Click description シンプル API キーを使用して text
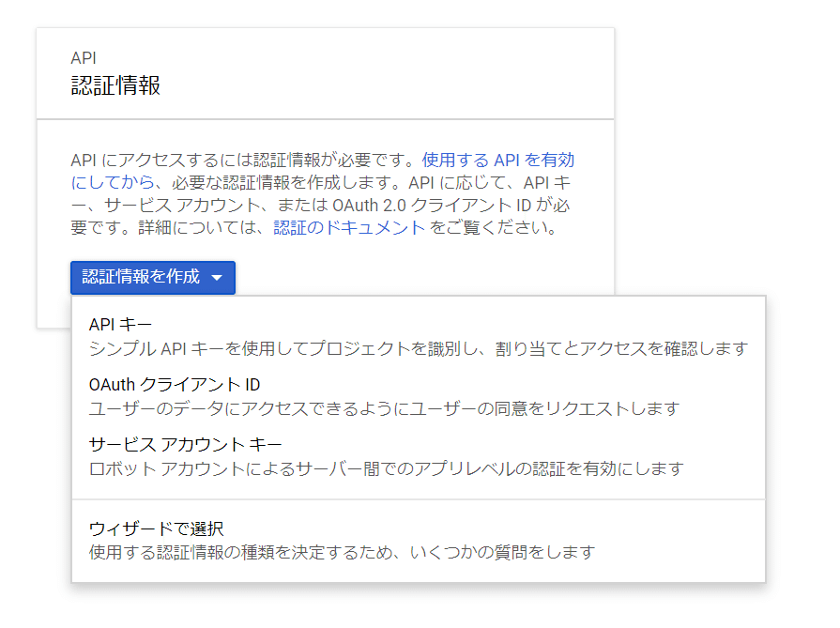 click(x=419, y=349)
